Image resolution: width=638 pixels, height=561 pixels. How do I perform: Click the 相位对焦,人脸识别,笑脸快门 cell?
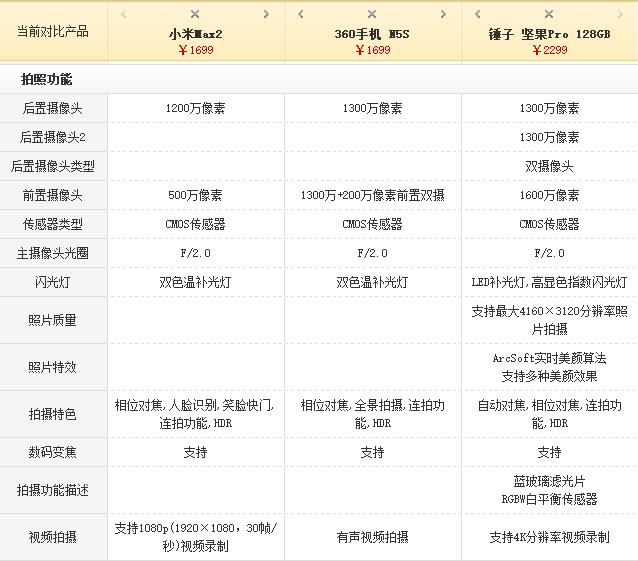(196, 414)
